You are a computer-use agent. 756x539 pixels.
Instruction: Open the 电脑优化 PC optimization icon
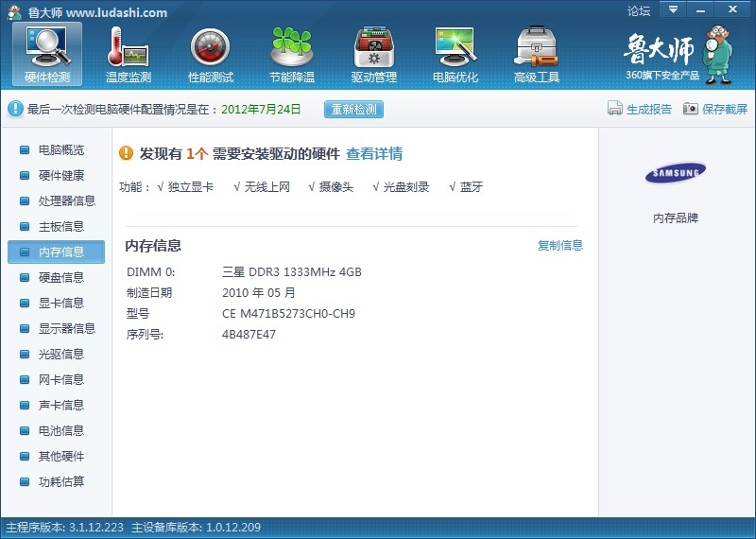[455, 47]
